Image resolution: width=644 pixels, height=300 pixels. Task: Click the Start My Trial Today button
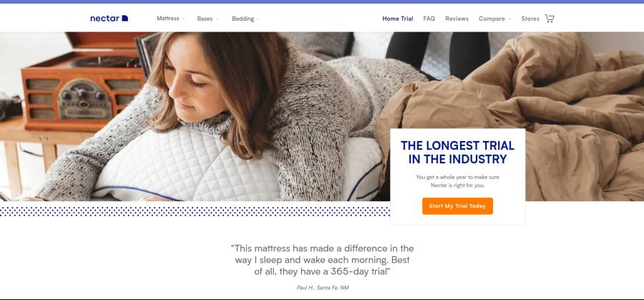click(457, 206)
